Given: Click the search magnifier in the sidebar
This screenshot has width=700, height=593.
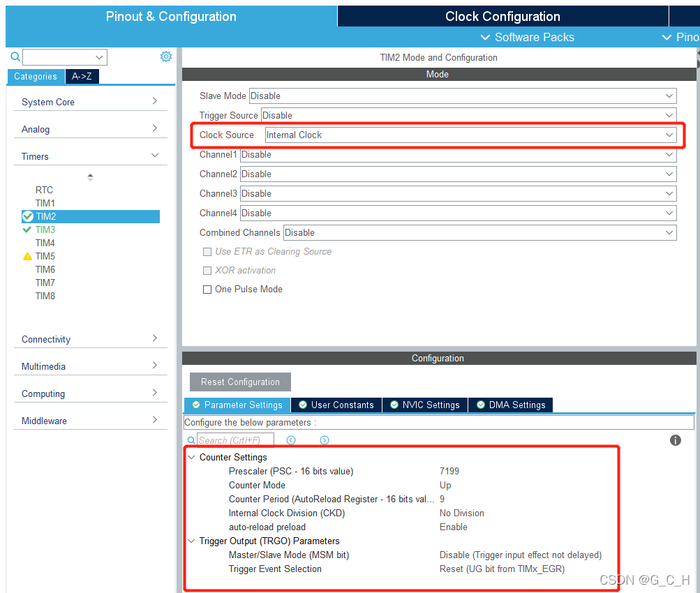Looking at the screenshot, I should (15, 56).
